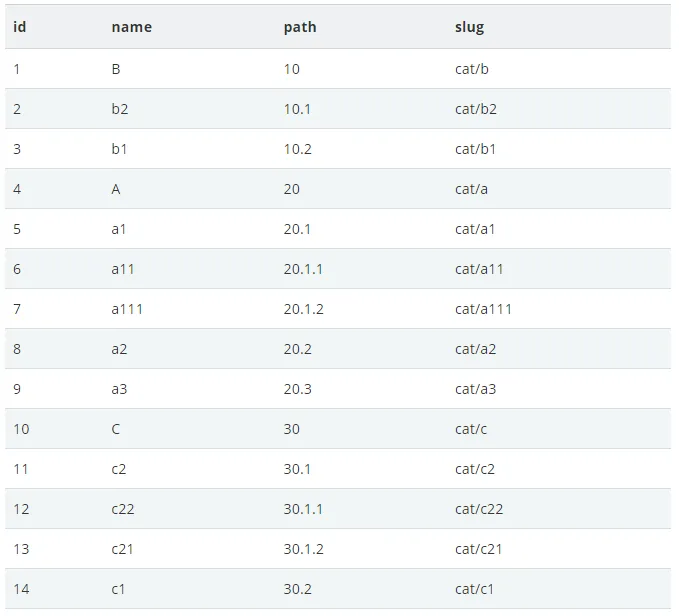679x616 pixels.
Task: Click the path cell '20.1.1'
Action: click(x=303, y=269)
